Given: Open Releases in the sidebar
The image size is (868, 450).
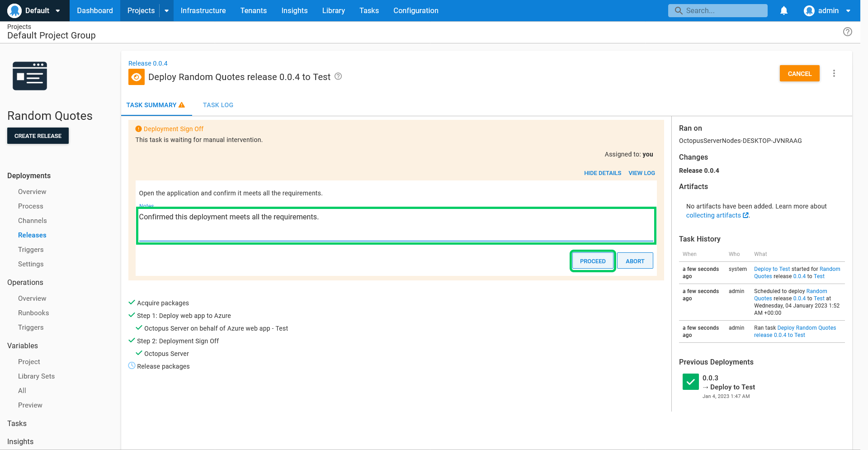Looking at the screenshot, I should [32, 235].
